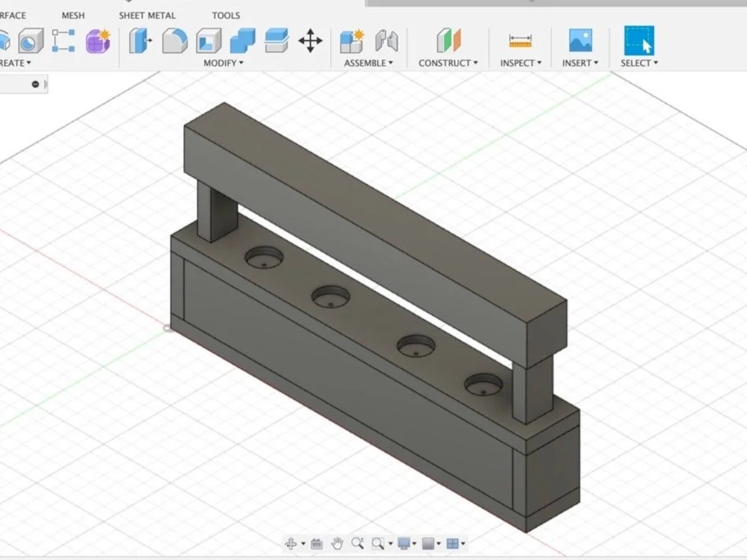The height and width of the screenshot is (560, 747).
Task: Select the Fillet tool
Action: click(x=175, y=40)
